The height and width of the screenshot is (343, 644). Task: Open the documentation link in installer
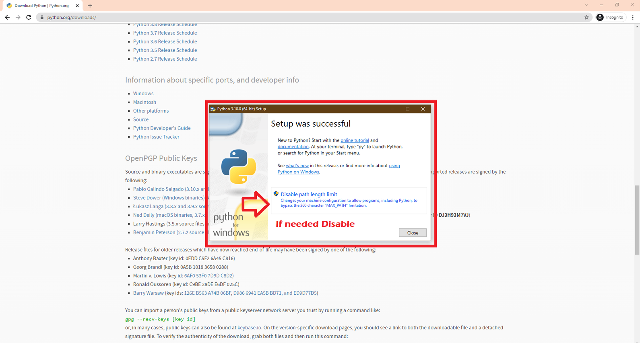(x=293, y=147)
